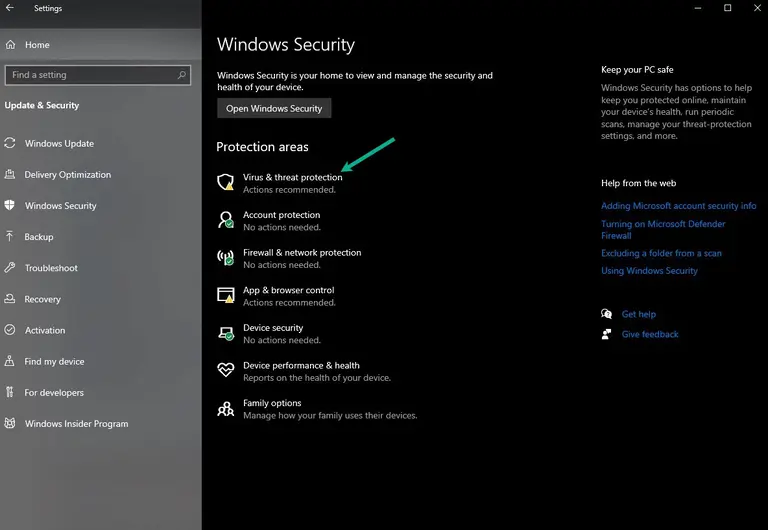Select the Firewall & network protection antenna icon
Viewport: 768px width, 530px height.
226,258
